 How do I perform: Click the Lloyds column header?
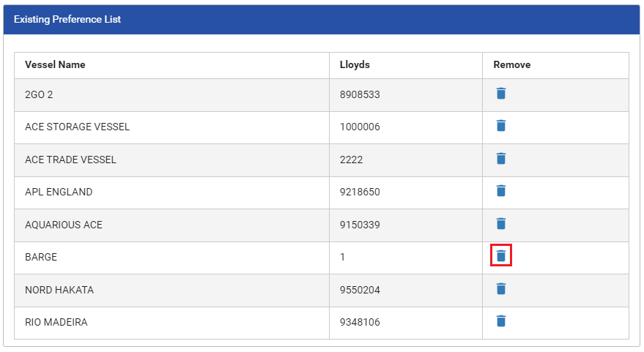pos(355,64)
